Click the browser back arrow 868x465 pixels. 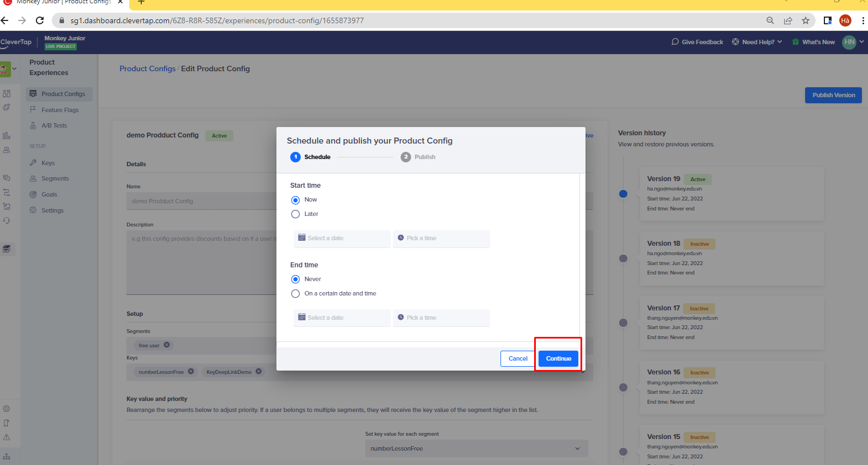5,20
